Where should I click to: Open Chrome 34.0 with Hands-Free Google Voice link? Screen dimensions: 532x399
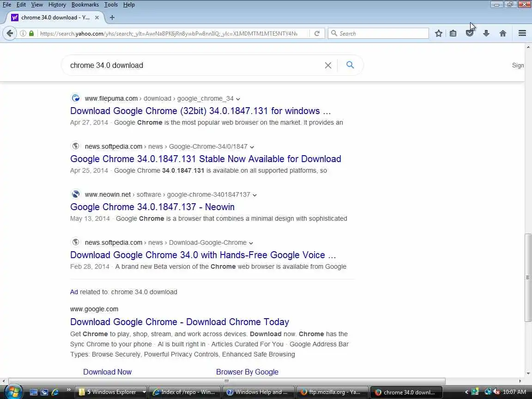tap(203, 255)
